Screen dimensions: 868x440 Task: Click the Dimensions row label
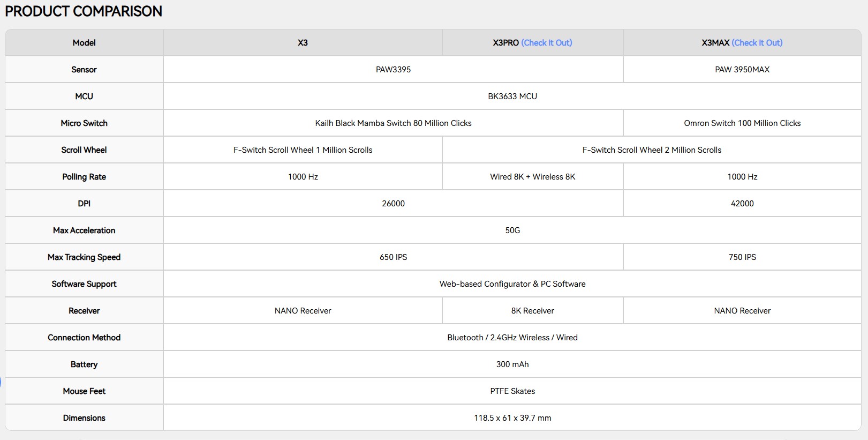[84, 418]
